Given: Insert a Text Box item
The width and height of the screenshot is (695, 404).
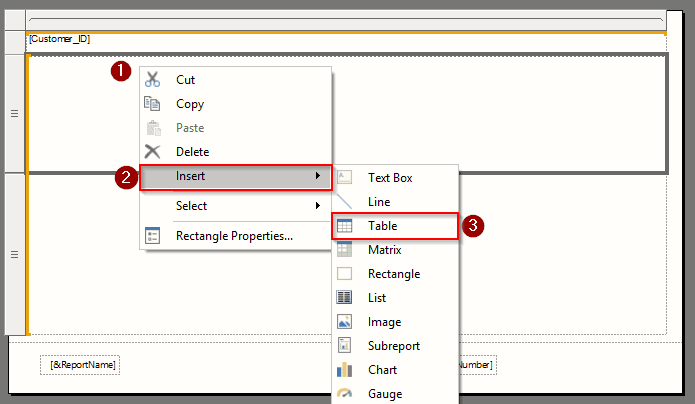Looking at the screenshot, I should coord(395,177).
